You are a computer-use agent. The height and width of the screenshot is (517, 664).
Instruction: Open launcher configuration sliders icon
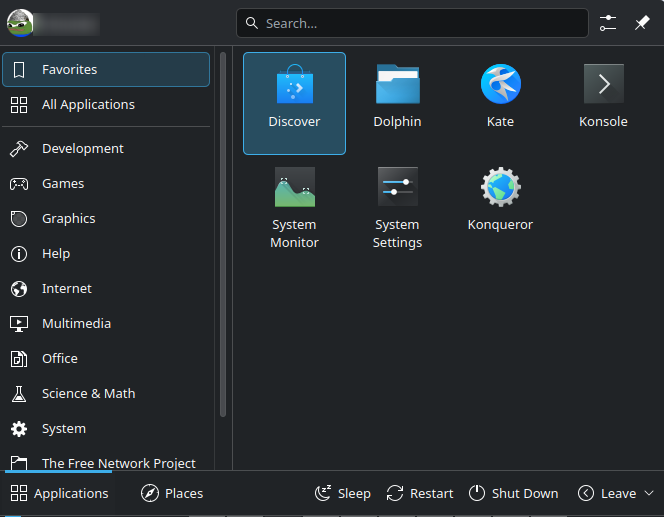pos(608,23)
